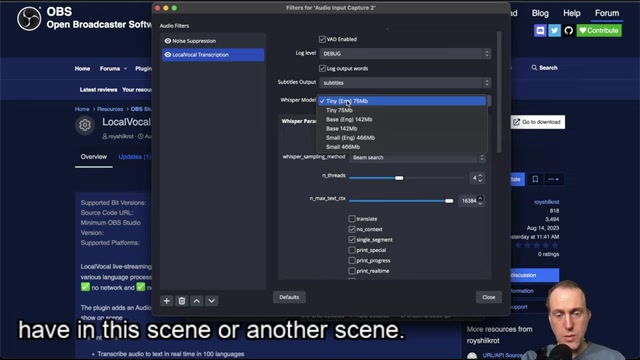Switch to the Overview tab
Image resolution: width=640 pixels, height=360 pixels.
pos(93,157)
